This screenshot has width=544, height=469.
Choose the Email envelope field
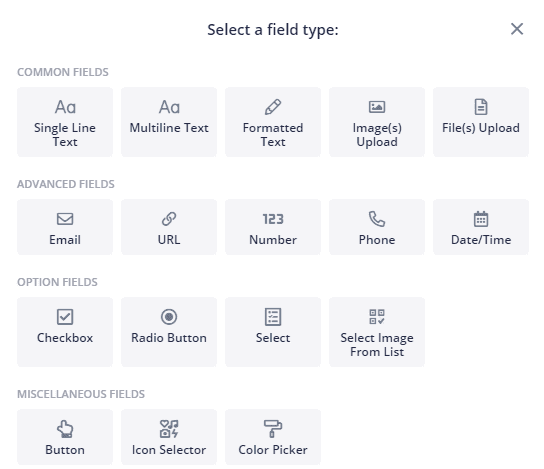tap(65, 227)
